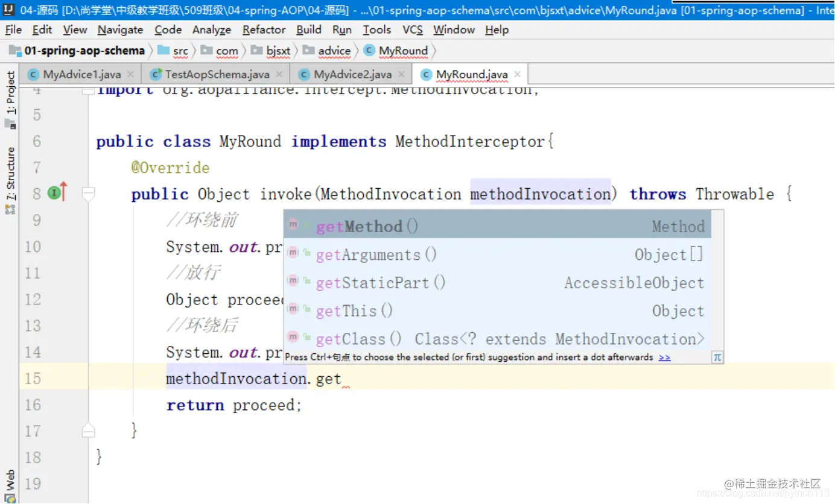Open the Edit menu
The width and height of the screenshot is (835, 504).
(42, 30)
